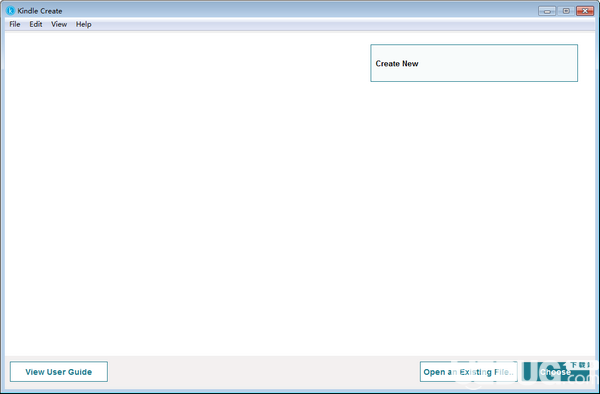Image resolution: width=600 pixels, height=394 pixels.
Task: Open the Edit menu
Action: (x=36, y=24)
